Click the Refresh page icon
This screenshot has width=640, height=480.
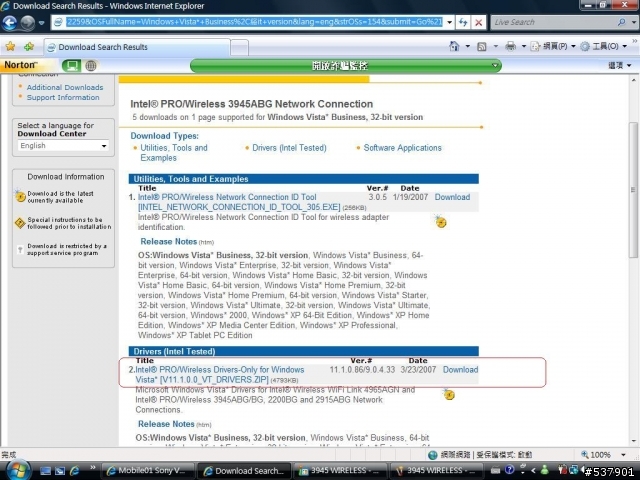(x=463, y=22)
